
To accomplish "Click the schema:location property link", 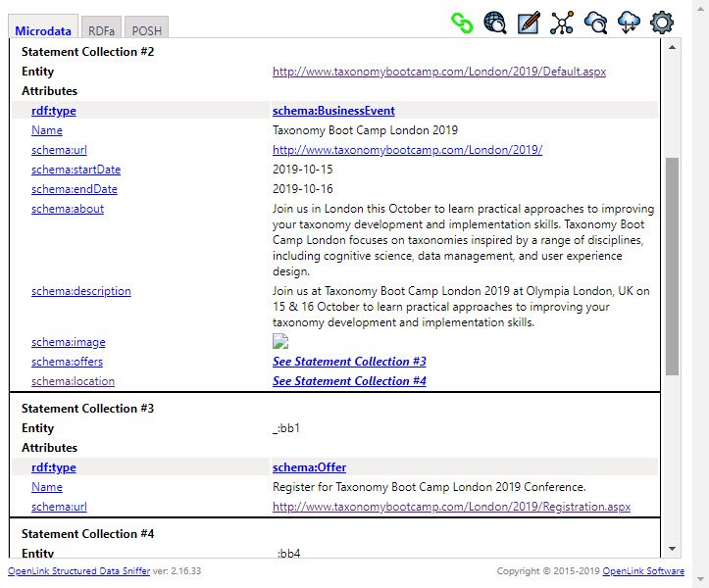I will pos(73,381).
